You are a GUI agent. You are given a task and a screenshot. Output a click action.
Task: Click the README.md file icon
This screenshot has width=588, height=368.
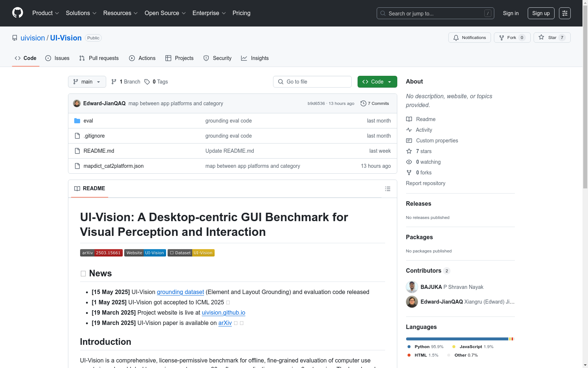point(77,151)
